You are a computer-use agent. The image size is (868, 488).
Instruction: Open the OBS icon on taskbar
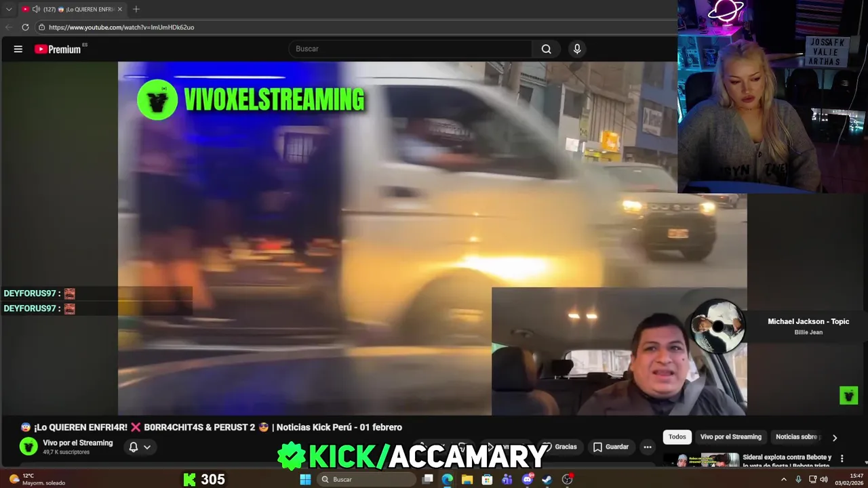click(568, 479)
